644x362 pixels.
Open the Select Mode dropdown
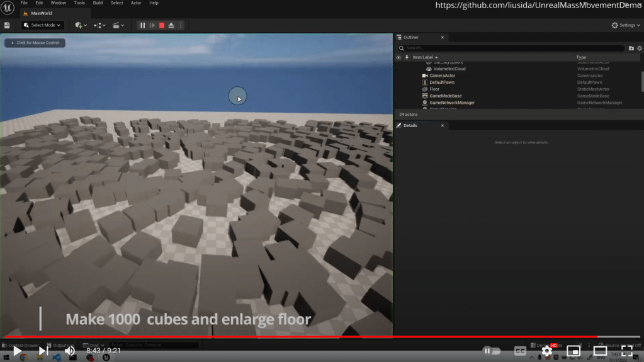[x=43, y=25]
